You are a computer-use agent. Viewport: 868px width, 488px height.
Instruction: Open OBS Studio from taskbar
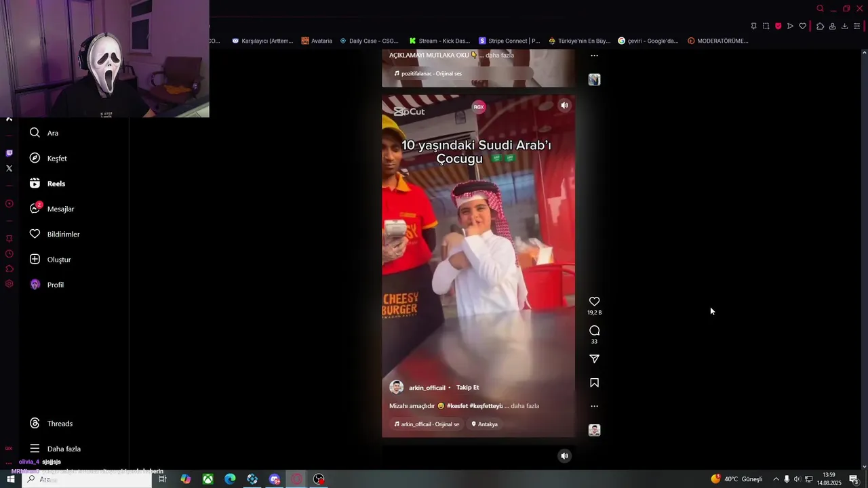tap(319, 479)
